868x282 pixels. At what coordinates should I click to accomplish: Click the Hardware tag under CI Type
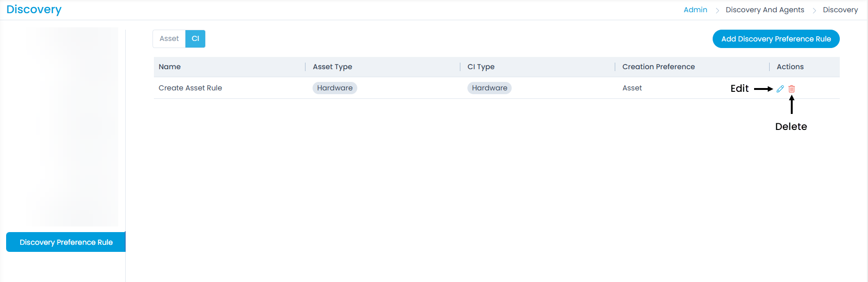489,88
